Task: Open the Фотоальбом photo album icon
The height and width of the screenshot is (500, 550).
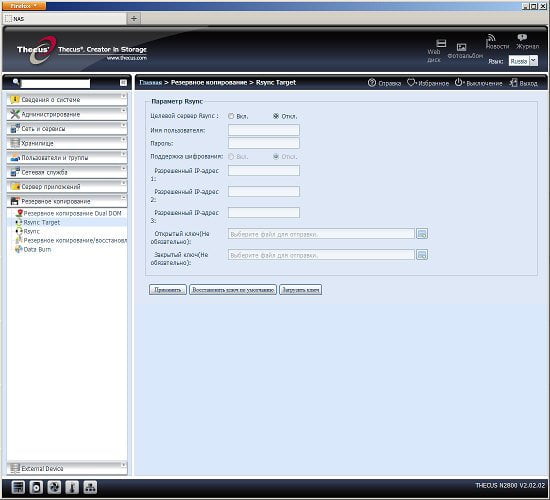Action: [462, 47]
